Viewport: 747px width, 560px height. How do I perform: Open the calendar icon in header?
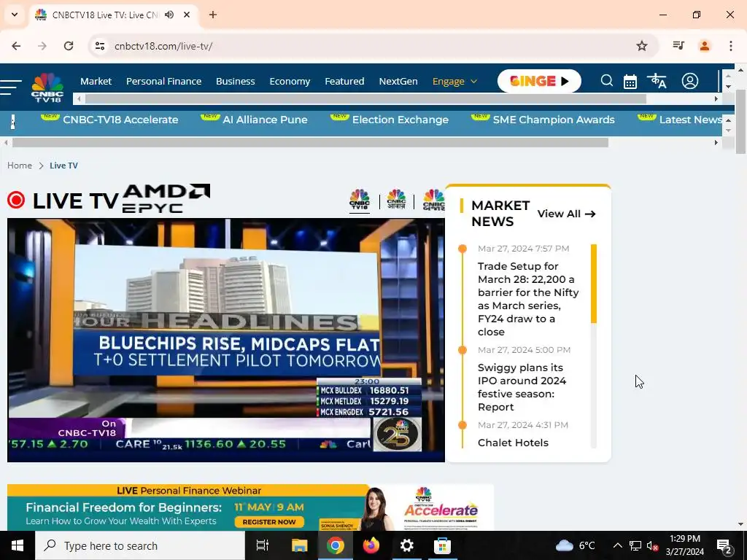tap(630, 82)
